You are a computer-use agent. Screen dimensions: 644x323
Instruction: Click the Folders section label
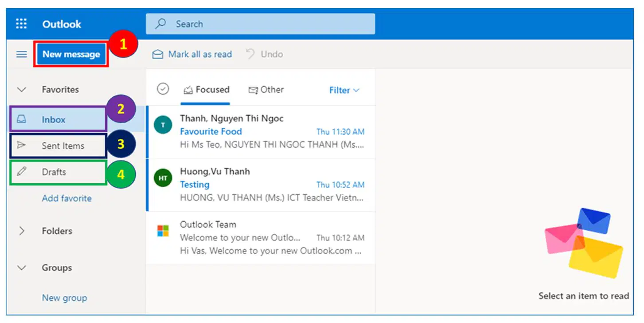click(57, 231)
